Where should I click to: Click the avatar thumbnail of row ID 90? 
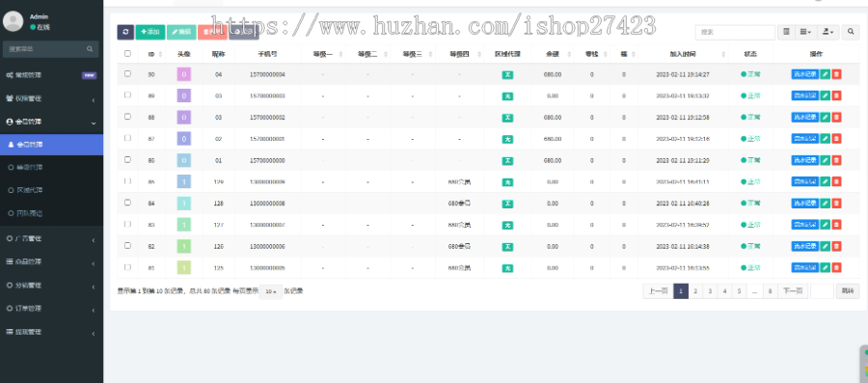184,74
